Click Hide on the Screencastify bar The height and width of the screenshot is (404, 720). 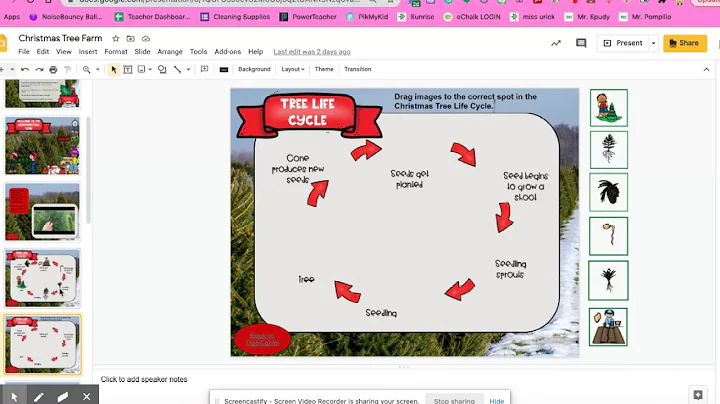496,401
